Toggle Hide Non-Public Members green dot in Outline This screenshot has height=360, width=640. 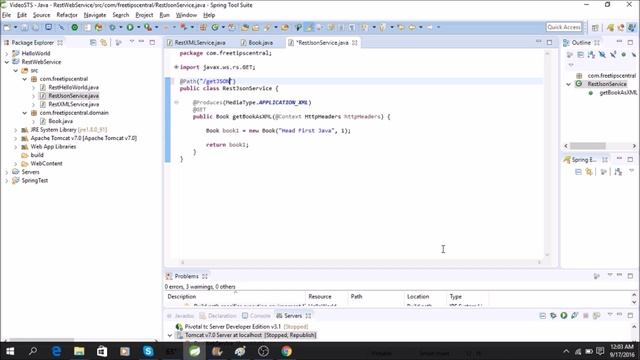624,55
